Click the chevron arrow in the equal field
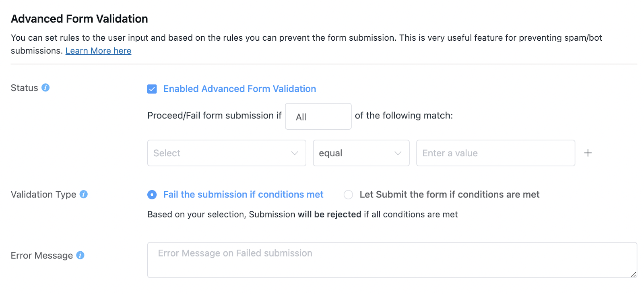644x294 pixels. click(x=398, y=153)
